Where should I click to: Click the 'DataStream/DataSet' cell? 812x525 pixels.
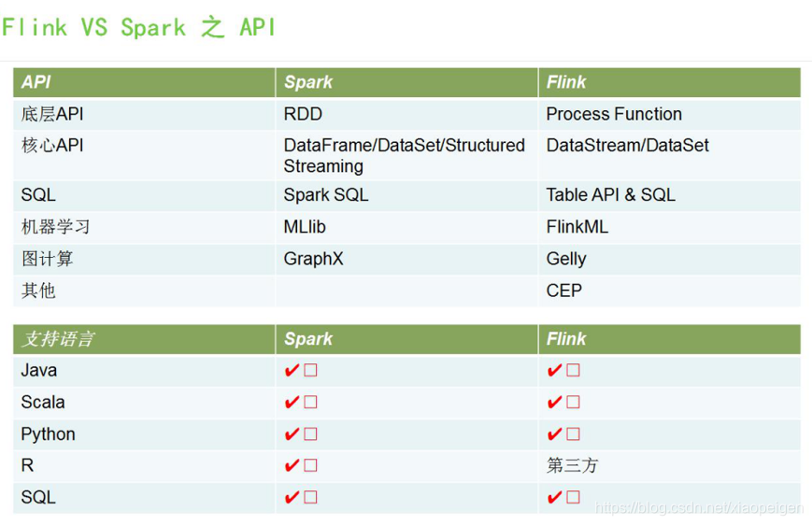[627, 146]
